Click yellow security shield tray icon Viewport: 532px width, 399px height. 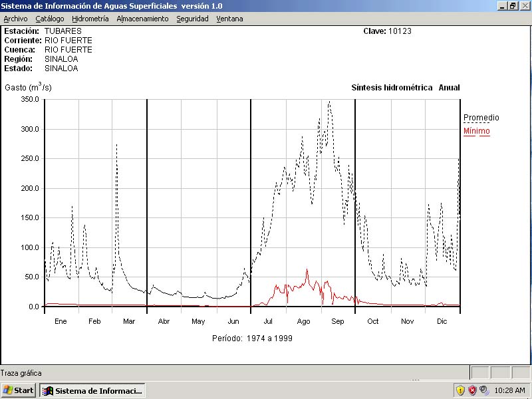click(460, 390)
